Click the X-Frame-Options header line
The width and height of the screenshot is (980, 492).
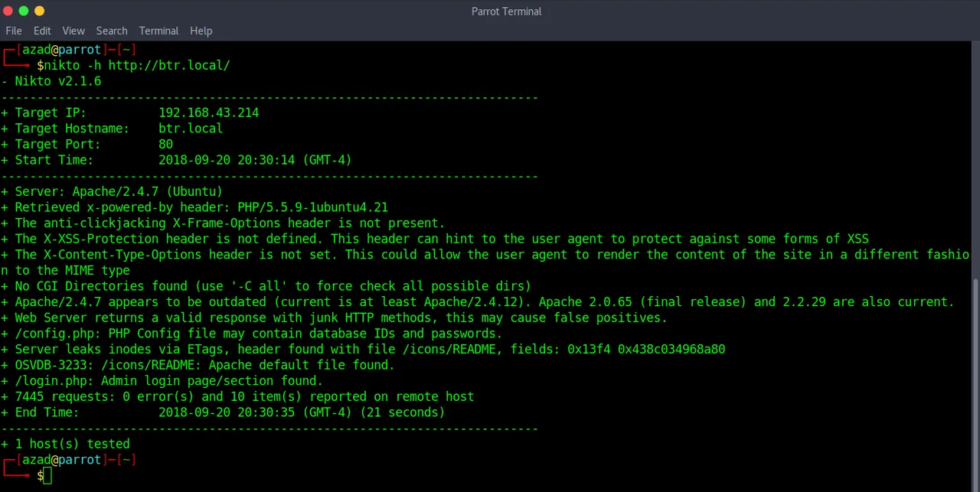click(223, 223)
